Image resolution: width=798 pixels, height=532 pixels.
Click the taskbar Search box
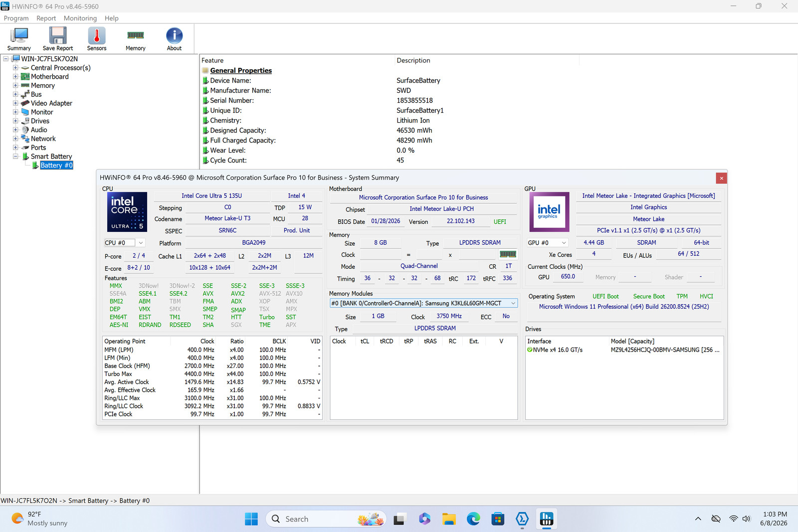[x=326, y=519]
